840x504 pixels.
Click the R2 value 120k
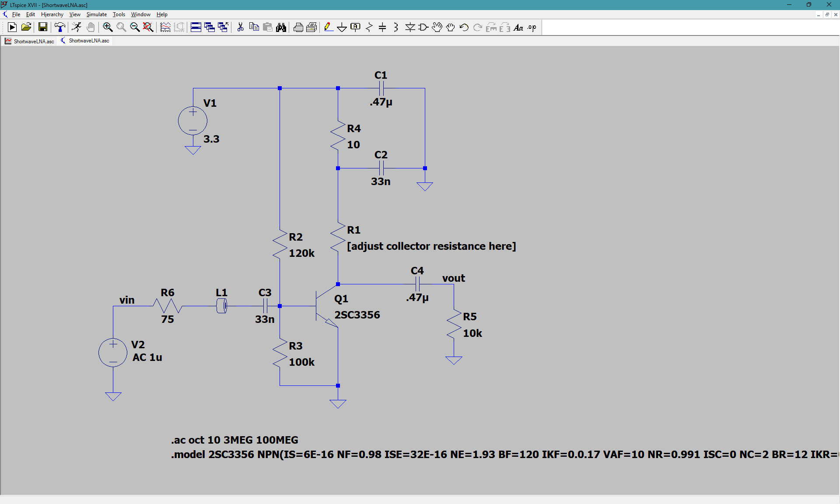[x=301, y=253]
